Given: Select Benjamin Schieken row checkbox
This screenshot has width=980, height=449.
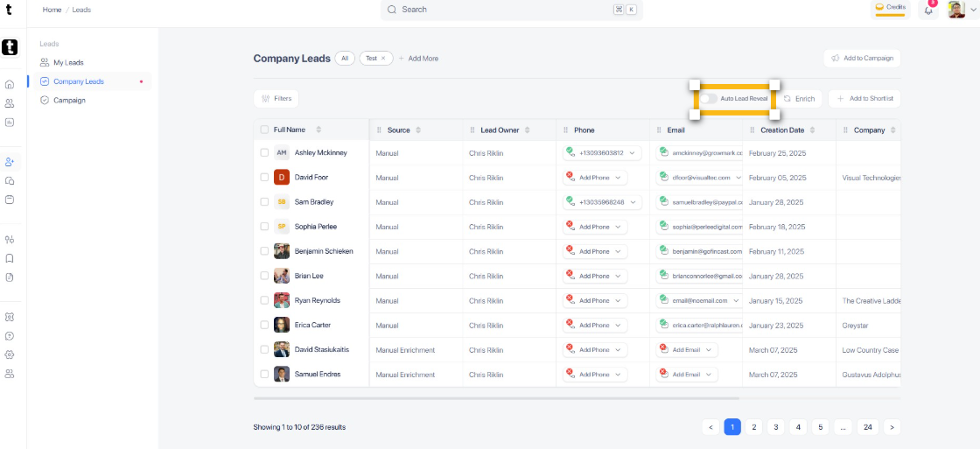Looking at the screenshot, I should click(x=264, y=251).
